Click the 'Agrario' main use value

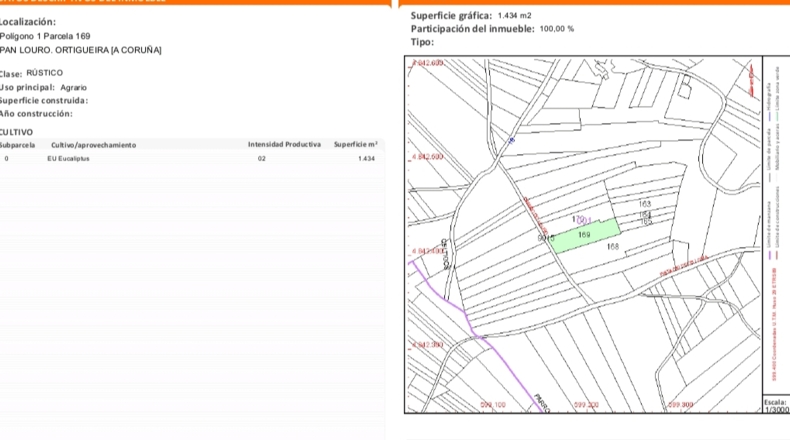[x=74, y=88]
